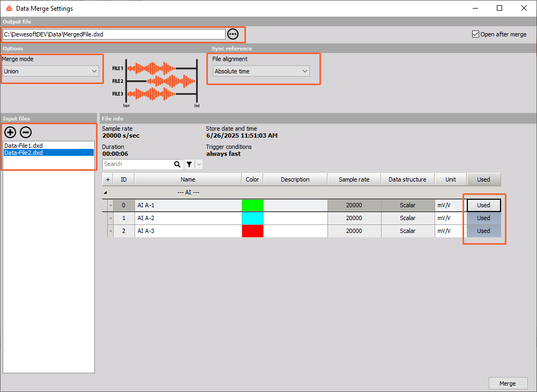
Task: Sort channels by the Name column header
Action: pyautogui.click(x=188, y=179)
